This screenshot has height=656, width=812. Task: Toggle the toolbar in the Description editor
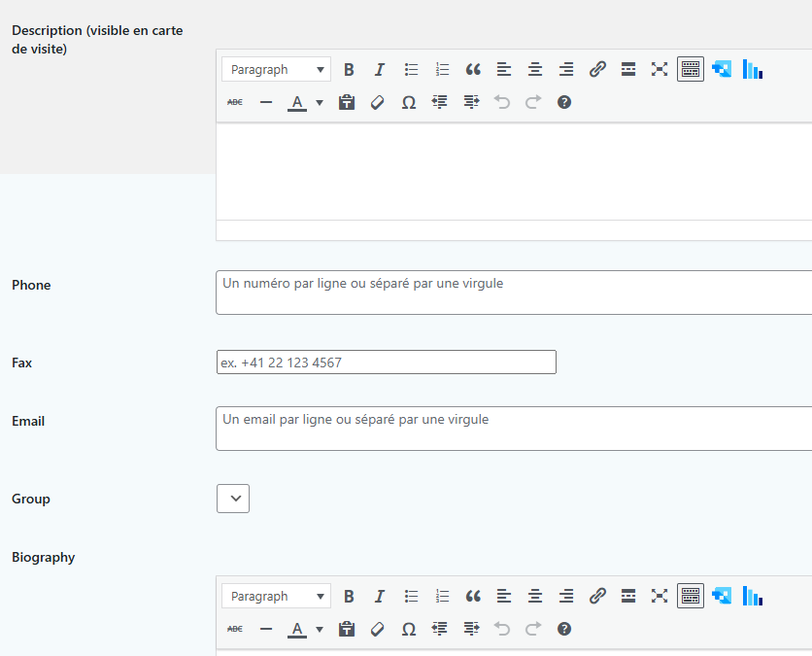[691, 69]
